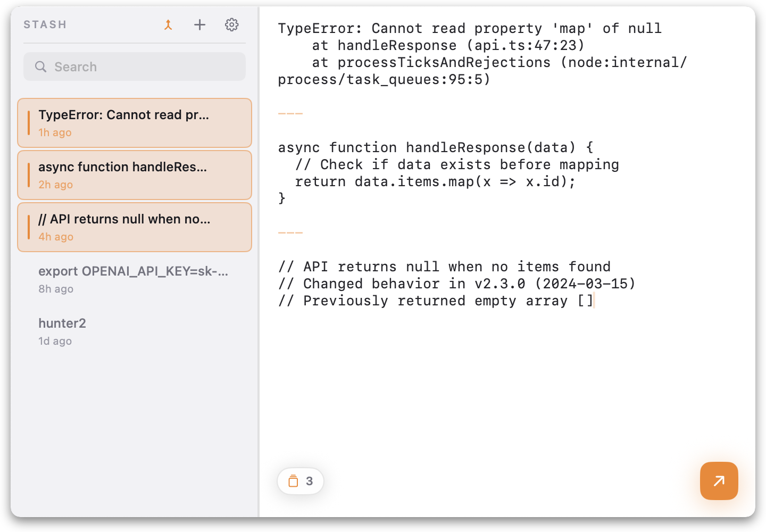
Task: Click the STASH title label
Action: coord(45,25)
